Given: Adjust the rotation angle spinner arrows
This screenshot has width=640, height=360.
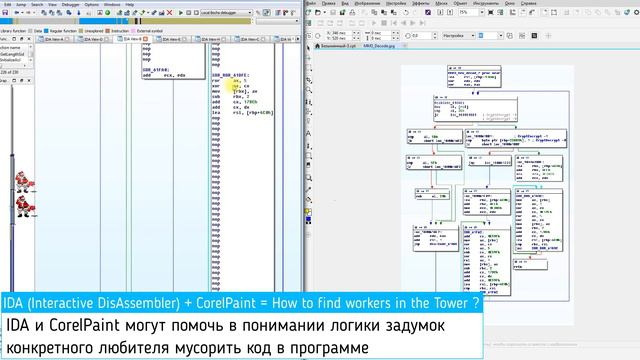Looking at the screenshot, I should pyautogui.click(x=435, y=36).
